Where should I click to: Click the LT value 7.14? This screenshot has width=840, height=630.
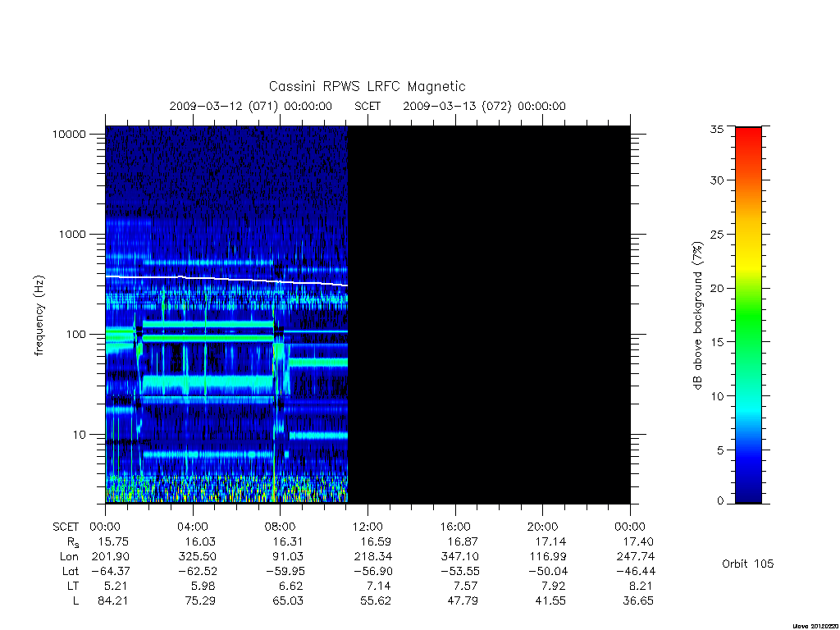tap(378, 586)
